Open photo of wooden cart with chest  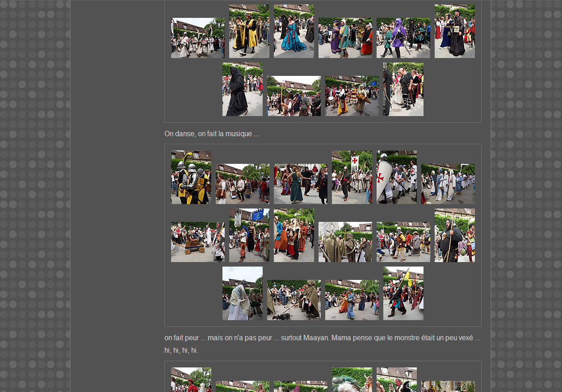click(197, 242)
